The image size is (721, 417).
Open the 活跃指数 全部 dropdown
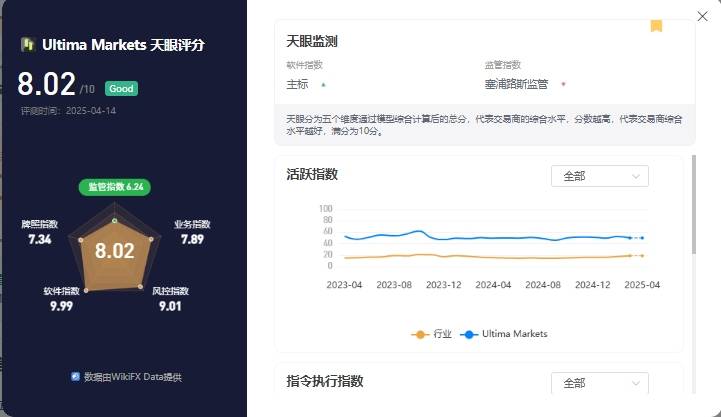(600, 176)
